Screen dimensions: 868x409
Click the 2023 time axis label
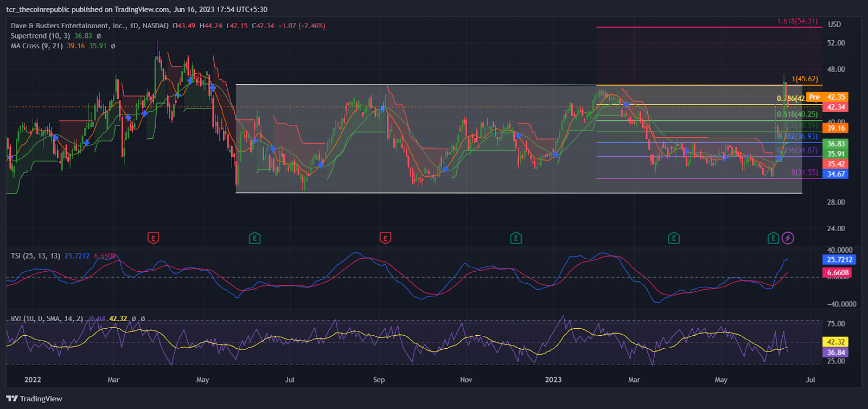click(x=553, y=380)
